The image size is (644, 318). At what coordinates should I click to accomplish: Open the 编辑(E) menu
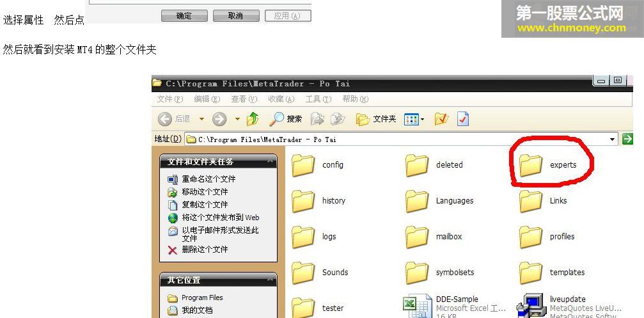point(207,99)
